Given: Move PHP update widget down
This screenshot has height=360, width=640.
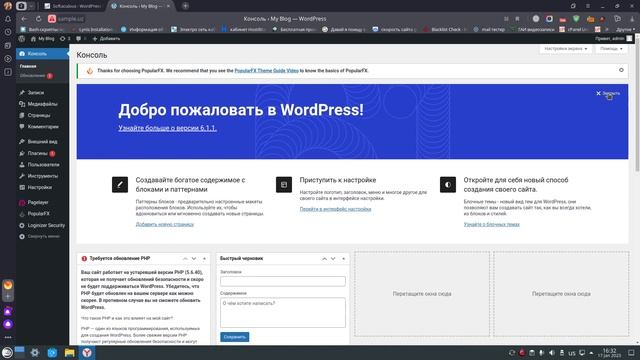Looking at the screenshot, I should click(194, 259).
